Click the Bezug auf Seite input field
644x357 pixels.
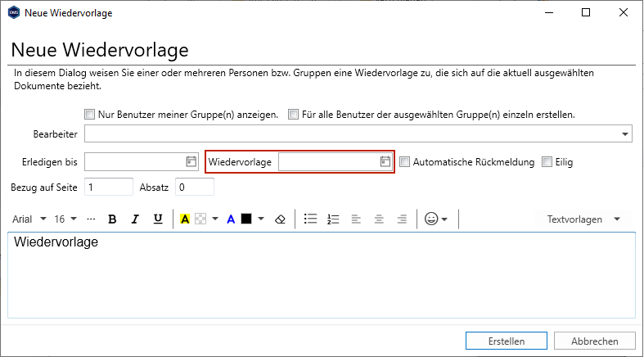tap(107, 188)
